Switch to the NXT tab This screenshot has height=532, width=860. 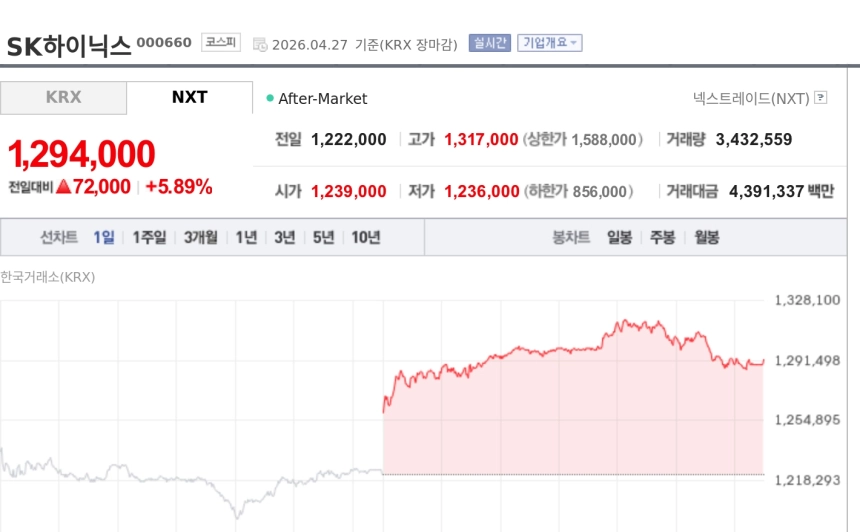coord(189,98)
